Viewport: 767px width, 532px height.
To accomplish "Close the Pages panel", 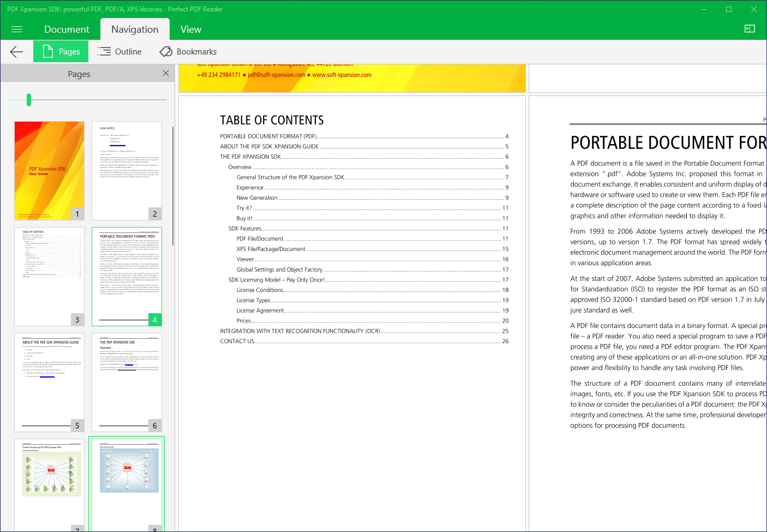I will tap(165, 73).
